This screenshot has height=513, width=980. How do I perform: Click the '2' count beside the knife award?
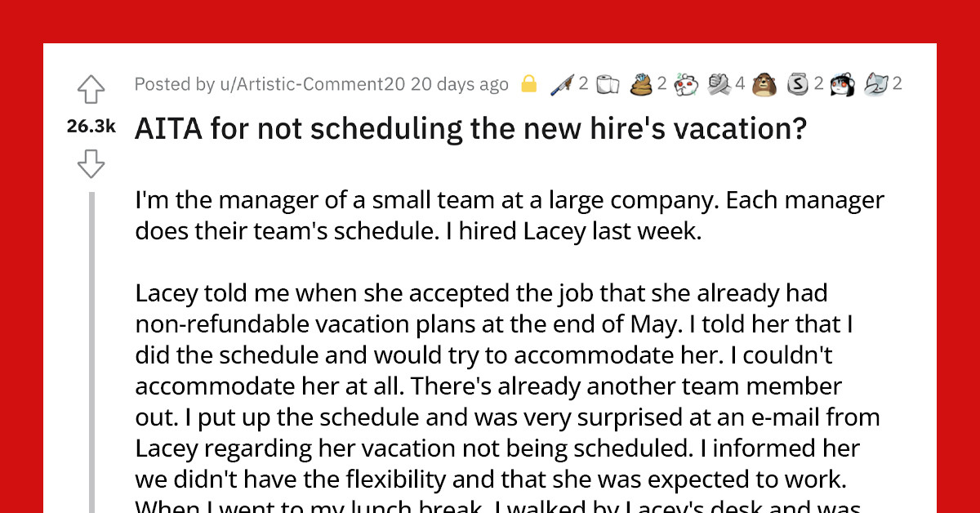coord(583,83)
